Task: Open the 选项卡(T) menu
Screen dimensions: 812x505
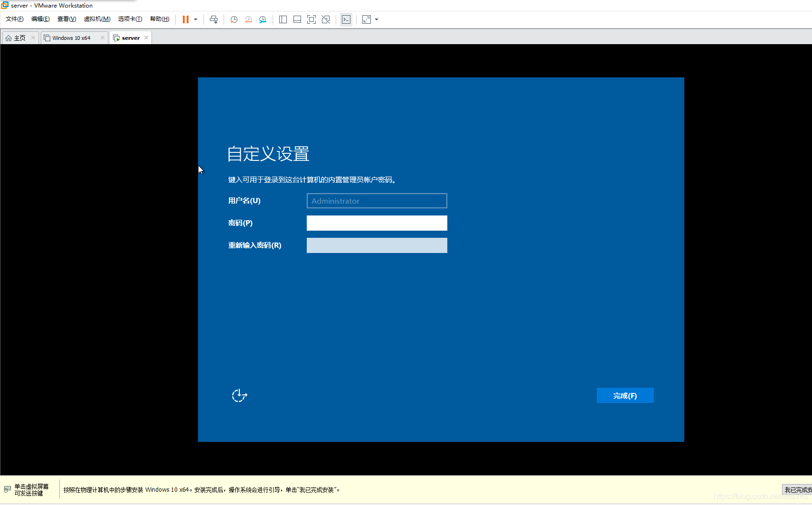Action: tap(130, 19)
